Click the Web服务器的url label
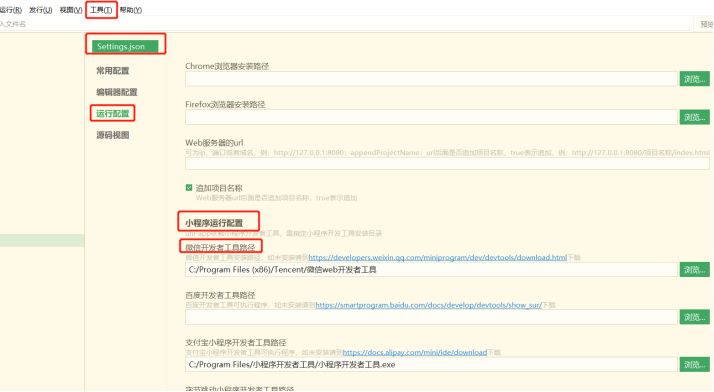 tap(214, 143)
